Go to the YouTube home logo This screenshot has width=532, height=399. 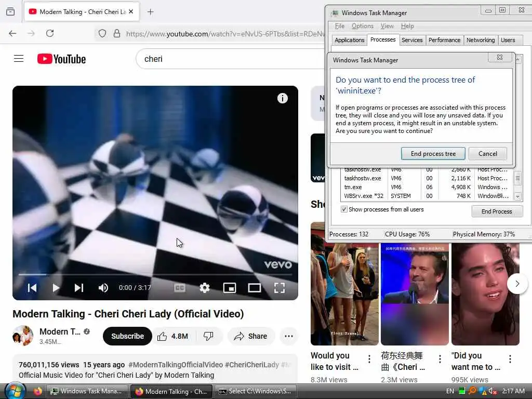61,59
